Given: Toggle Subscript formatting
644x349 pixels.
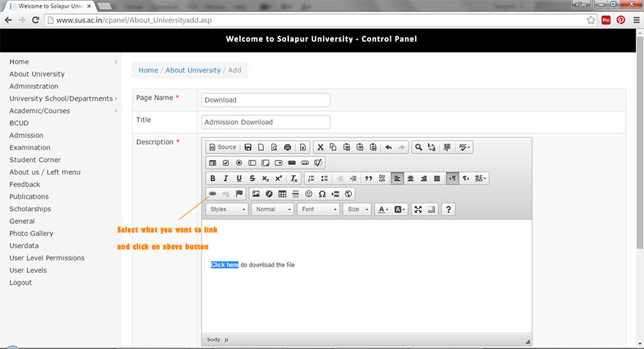Looking at the screenshot, I should coord(265,179).
